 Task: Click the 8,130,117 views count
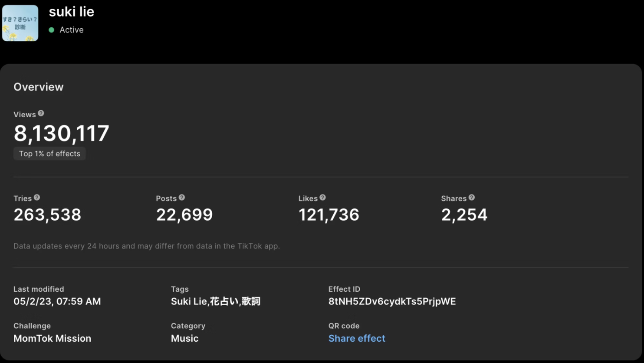61,133
